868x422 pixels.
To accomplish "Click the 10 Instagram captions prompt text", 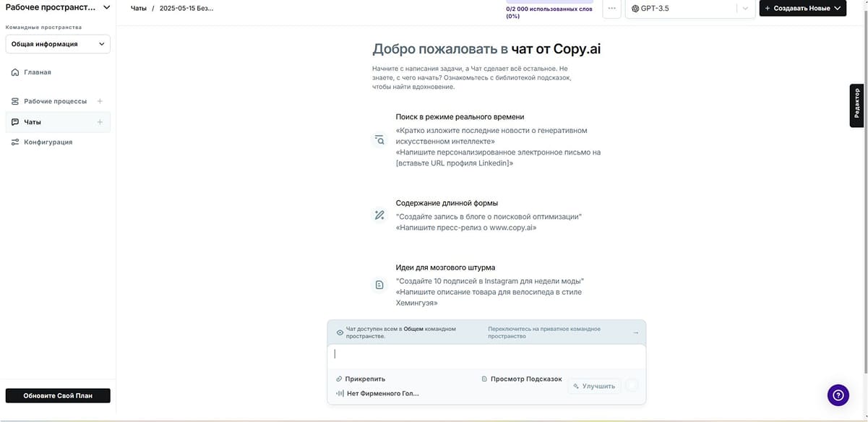I will (490, 281).
